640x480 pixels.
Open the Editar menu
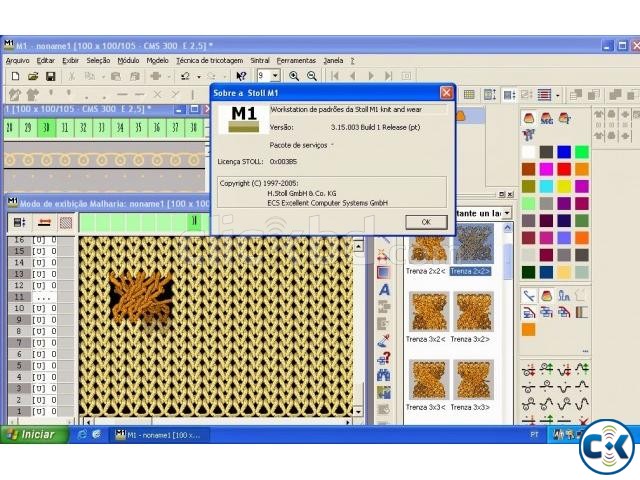46,60
